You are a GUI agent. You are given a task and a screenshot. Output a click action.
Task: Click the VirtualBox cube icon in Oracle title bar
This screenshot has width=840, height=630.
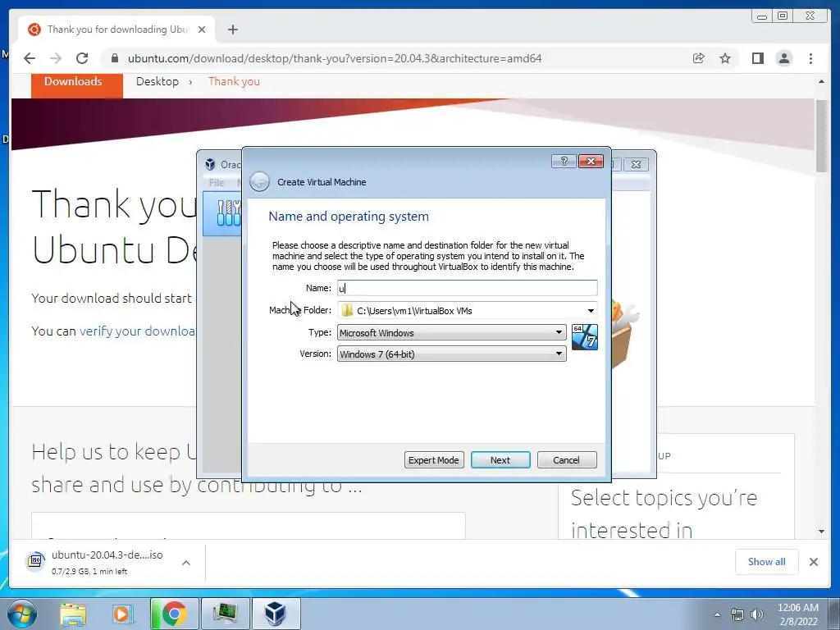[210, 164]
